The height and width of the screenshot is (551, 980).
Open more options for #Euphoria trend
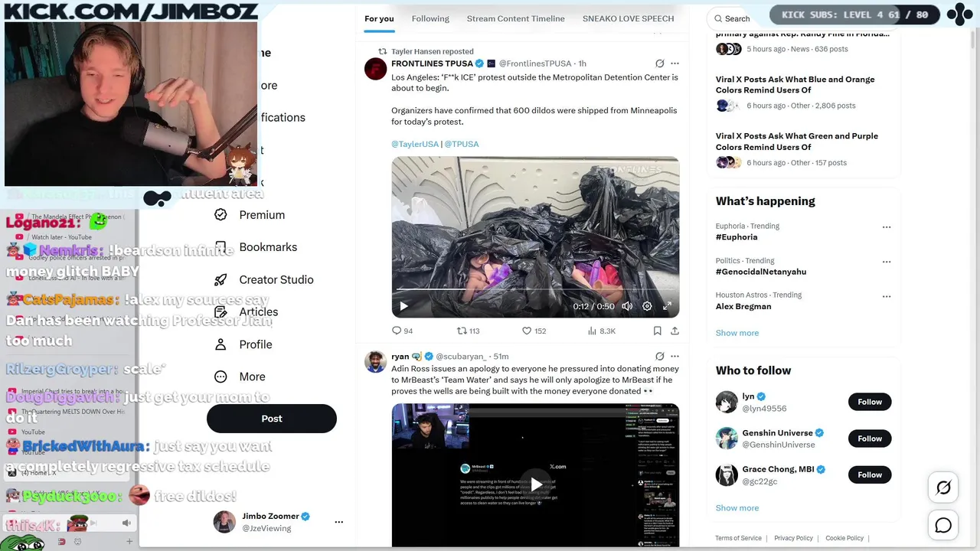point(887,227)
